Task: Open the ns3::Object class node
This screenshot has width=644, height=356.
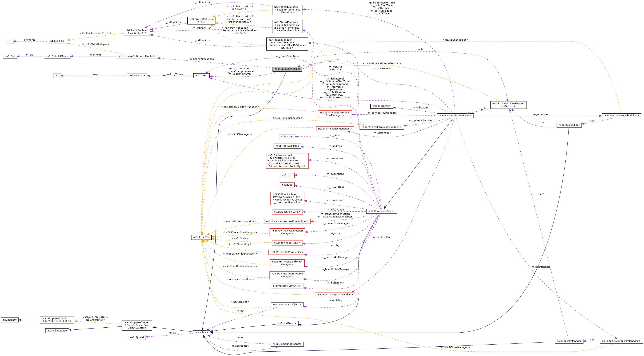Action: tap(201, 333)
